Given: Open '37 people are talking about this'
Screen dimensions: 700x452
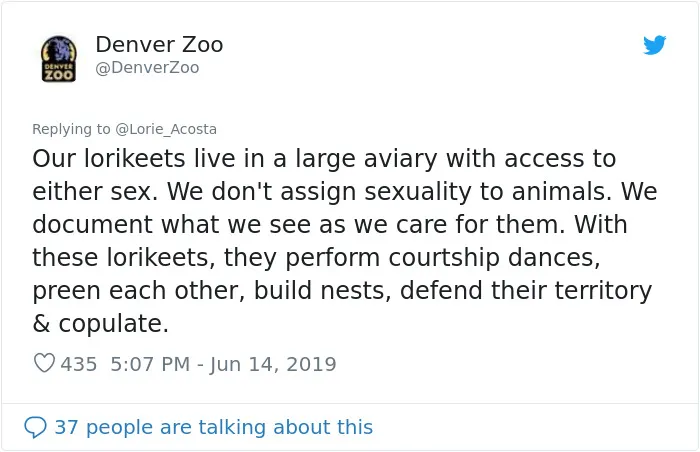Looking at the screenshot, I should pyautogui.click(x=213, y=427).
